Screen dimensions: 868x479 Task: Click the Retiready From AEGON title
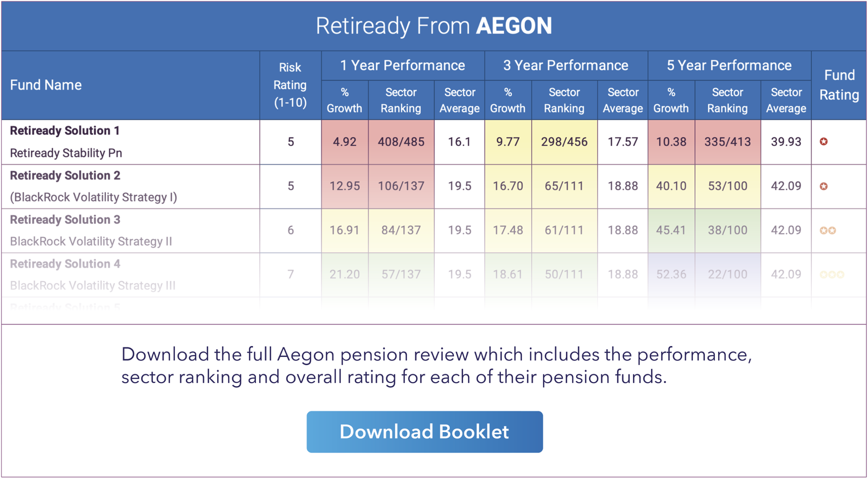click(434, 26)
